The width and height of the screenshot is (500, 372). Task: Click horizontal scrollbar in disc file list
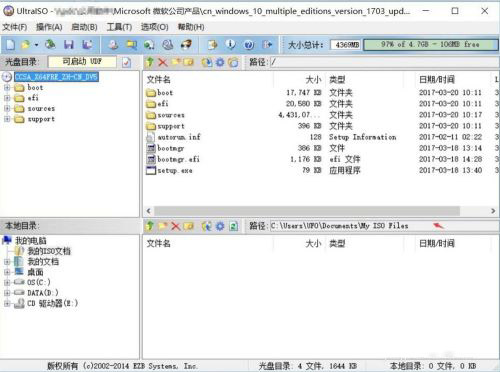point(307,211)
